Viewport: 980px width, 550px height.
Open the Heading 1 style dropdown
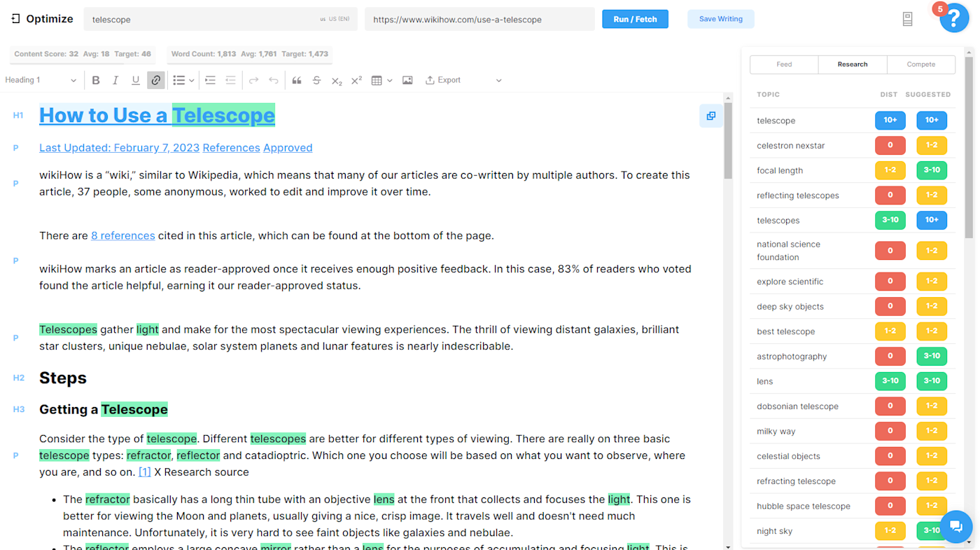(41, 81)
